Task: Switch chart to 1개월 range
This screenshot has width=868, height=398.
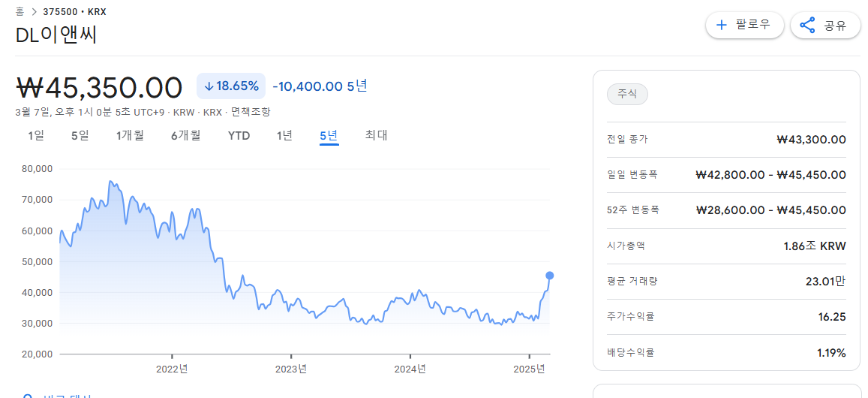Action: (x=130, y=135)
